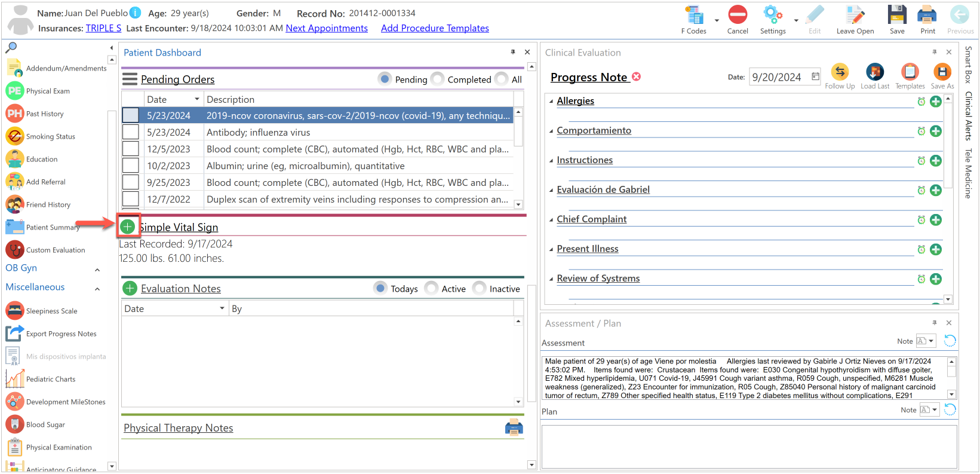Select the All orders radio button
This screenshot has height=474, width=980.
pos(502,79)
